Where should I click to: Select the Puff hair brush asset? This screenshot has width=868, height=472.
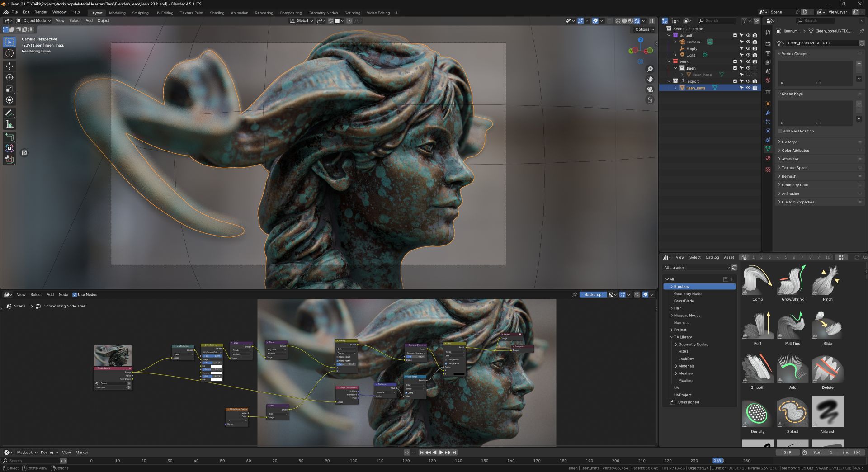click(x=757, y=326)
